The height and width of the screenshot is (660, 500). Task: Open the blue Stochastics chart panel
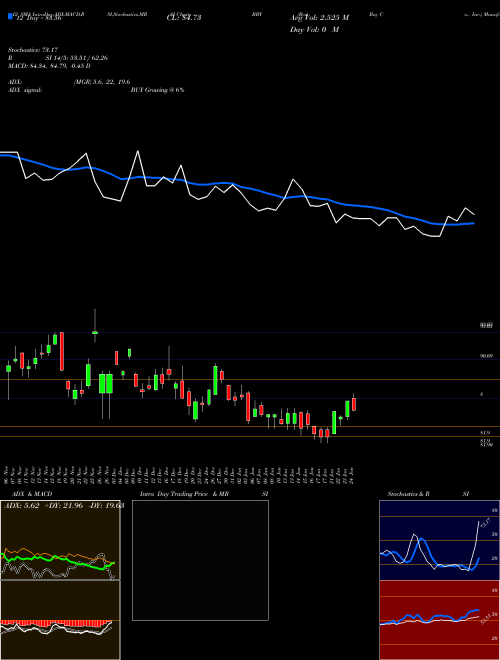439,540
